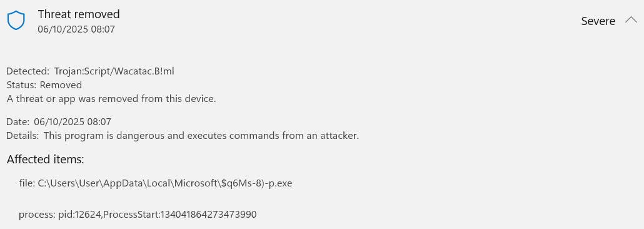Select the "executes commands from an attacker" description
This screenshot has width=644, height=229.
click(x=201, y=135)
